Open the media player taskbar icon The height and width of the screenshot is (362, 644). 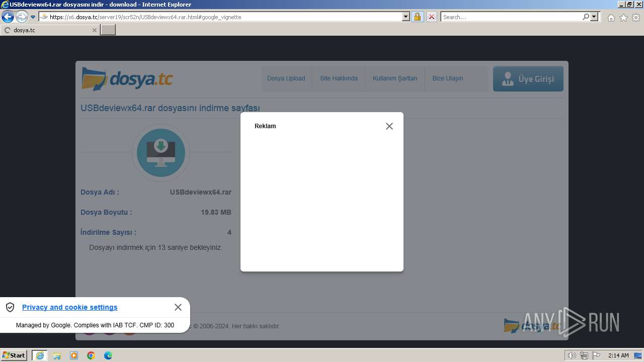point(74,355)
